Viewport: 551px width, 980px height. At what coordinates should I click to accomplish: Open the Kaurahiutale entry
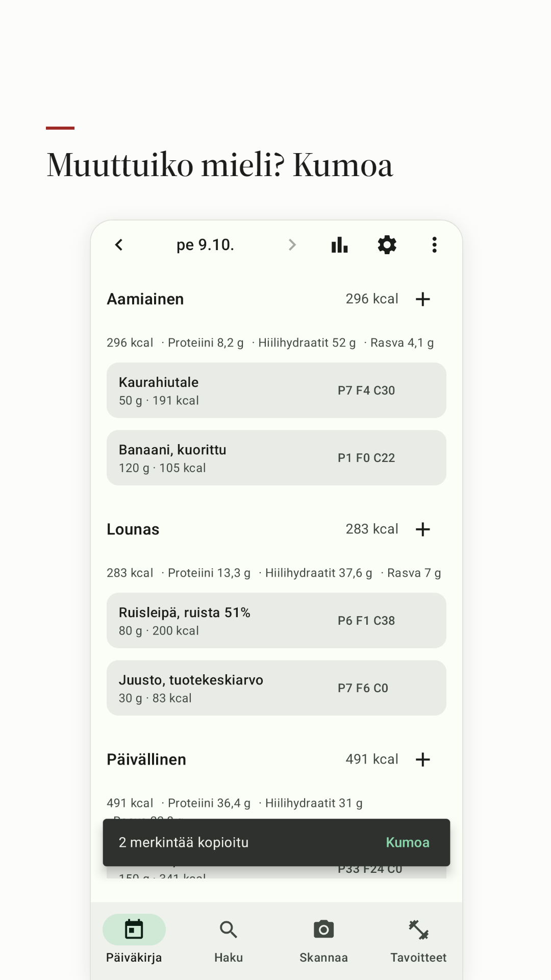[277, 390]
